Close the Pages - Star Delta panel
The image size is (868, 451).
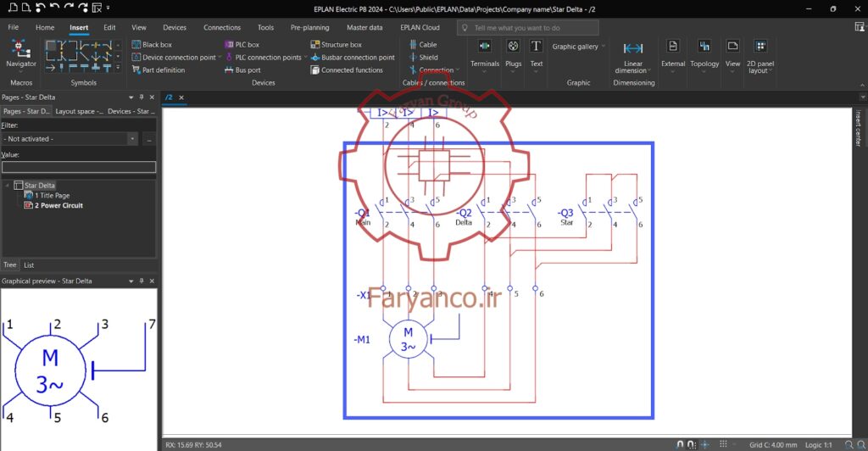152,97
